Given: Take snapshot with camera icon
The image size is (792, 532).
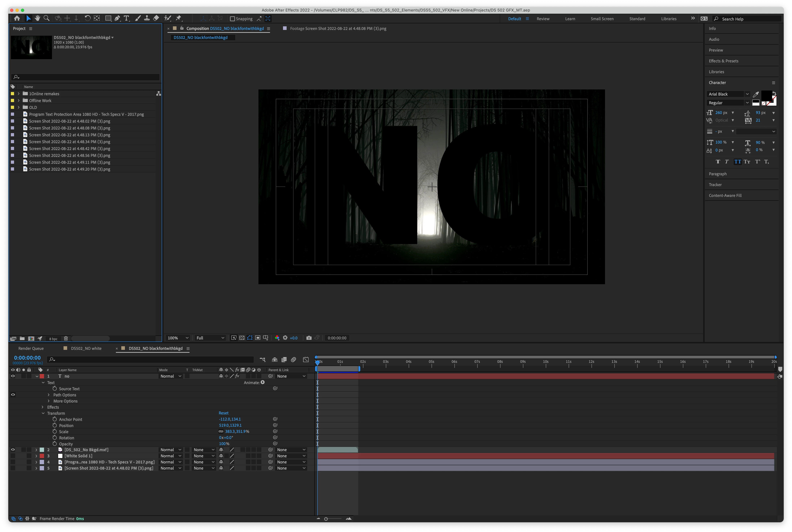Looking at the screenshot, I should 309,338.
